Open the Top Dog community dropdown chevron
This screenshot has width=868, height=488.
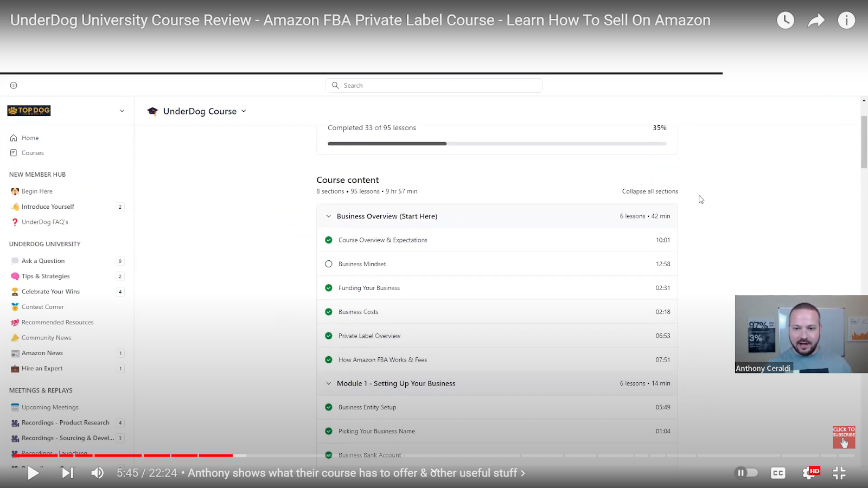(122, 111)
